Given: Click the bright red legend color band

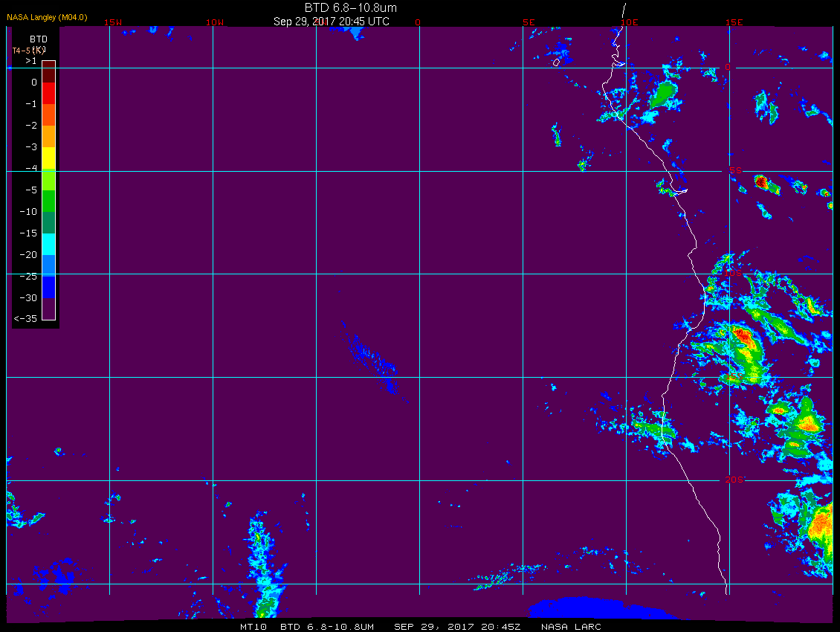Looking at the screenshot, I should point(49,93).
